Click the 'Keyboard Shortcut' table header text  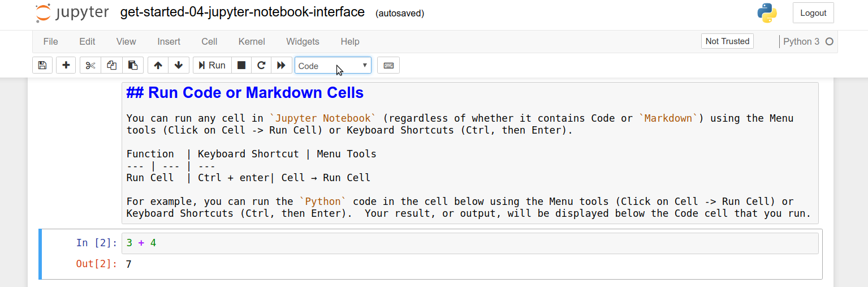[248, 154]
